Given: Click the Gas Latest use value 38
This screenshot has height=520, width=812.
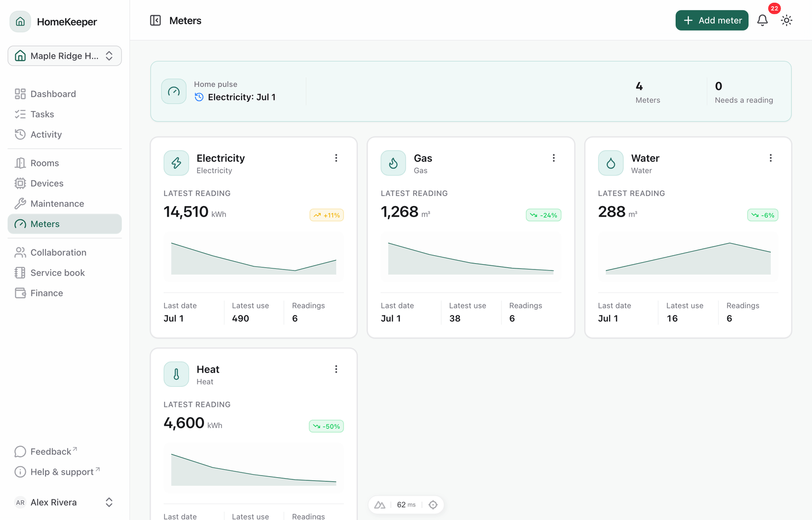Looking at the screenshot, I should [455, 319].
